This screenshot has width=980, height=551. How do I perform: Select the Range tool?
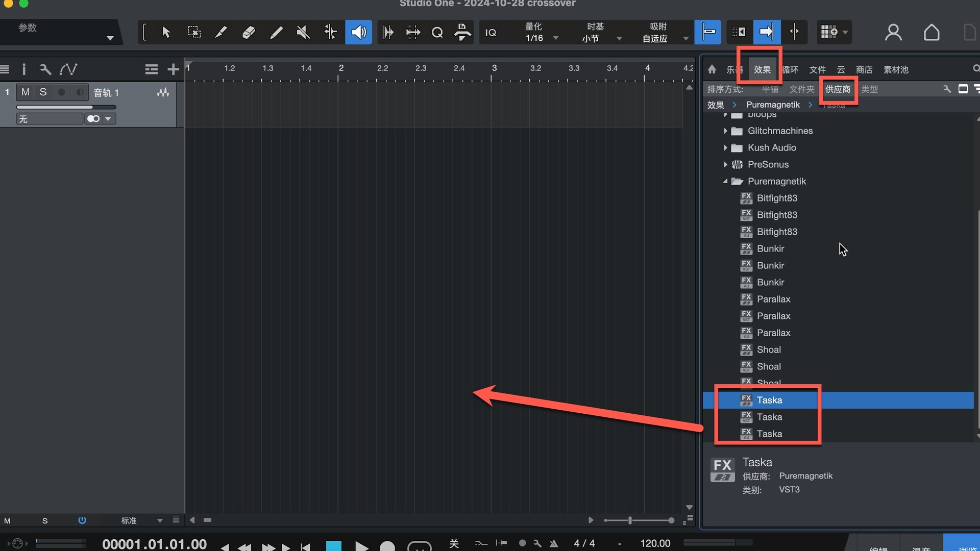coord(194,32)
